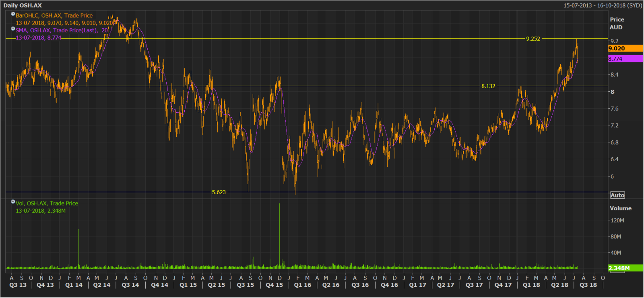Click the round icon beside BarOHLC legend
The width and height of the screenshot is (644, 298).
(13, 14)
